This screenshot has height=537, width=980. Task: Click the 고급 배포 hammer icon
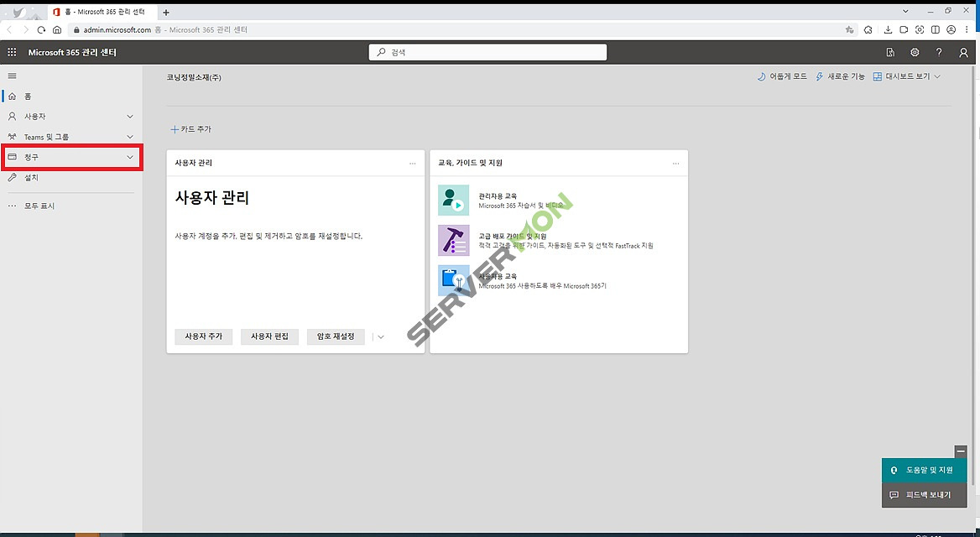click(454, 241)
